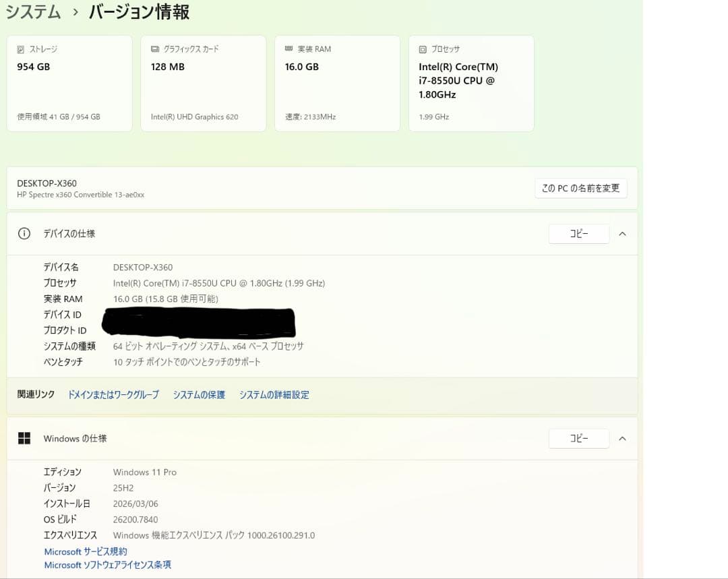Image resolution: width=728 pixels, height=579 pixels.
Task: Click the Intel UHD Graphics 620 card
Action: [x=203, y=83]
